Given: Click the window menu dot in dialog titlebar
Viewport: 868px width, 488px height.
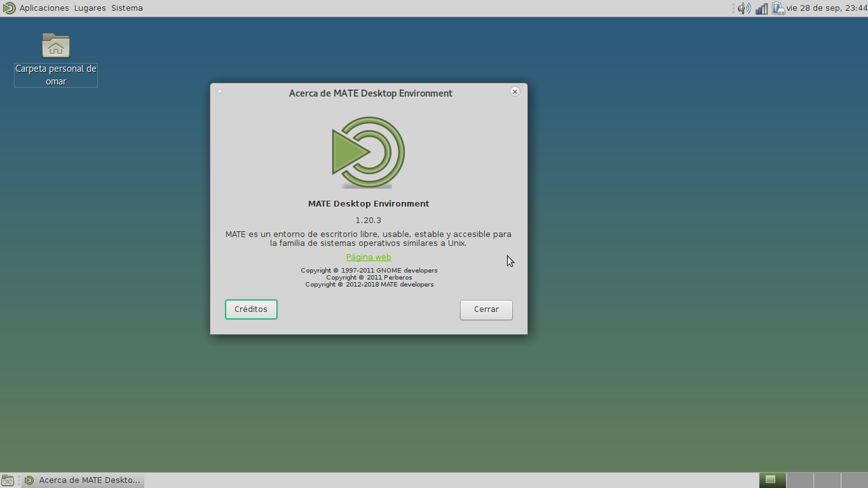Looking at the screenshot, I should pos(220,91).
